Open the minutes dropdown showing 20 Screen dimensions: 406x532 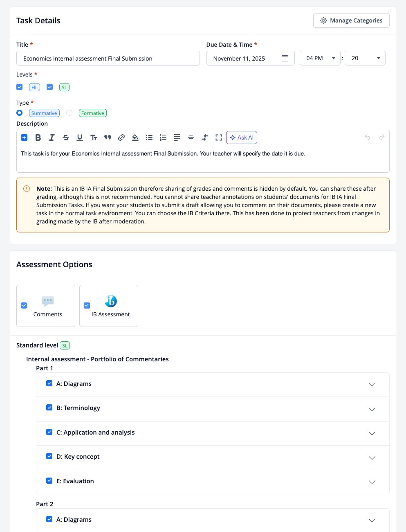tap(365, 58)
